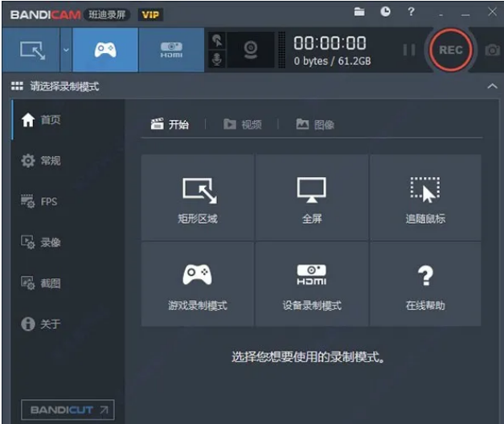The width and height of the screenshot is (504, 424).
Task: Toggle mouse cursor effect icon
Action: [217, 40]
